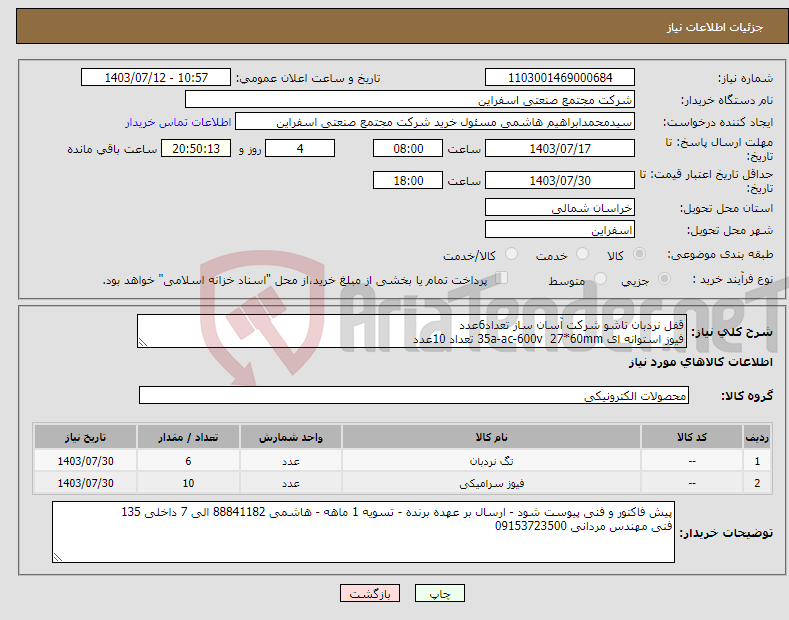Click the remaining time field 20:50:13
The image size is (789, 620).
[196, 148]
